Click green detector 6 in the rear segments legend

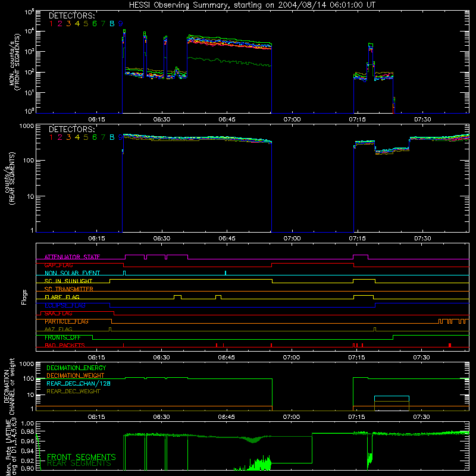(95, 137)
